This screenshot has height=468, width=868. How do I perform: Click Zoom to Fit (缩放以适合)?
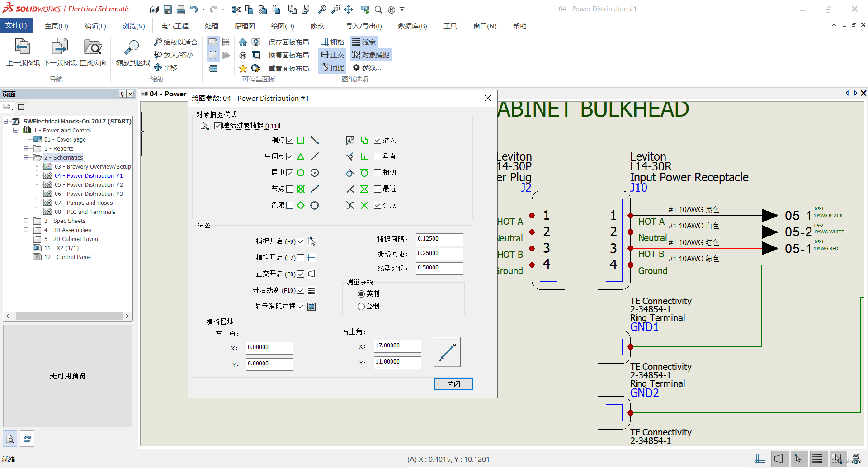click(x=175, y=42)
